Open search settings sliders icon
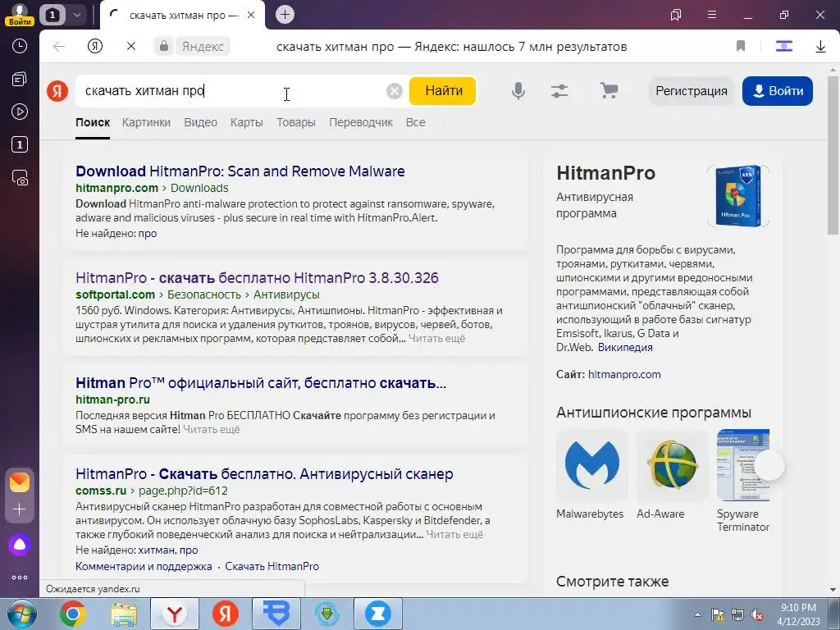Viewport: 840px width, 630px height. (x=559, y=91)
